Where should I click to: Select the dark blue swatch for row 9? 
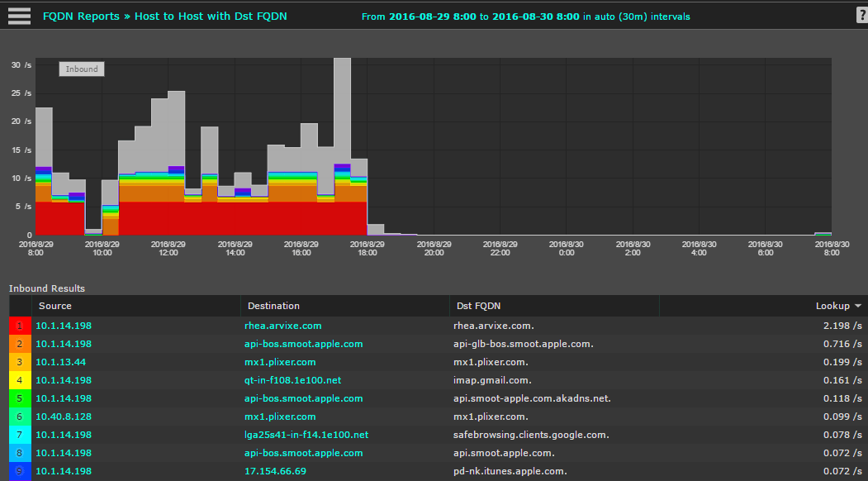coord(21,471)
